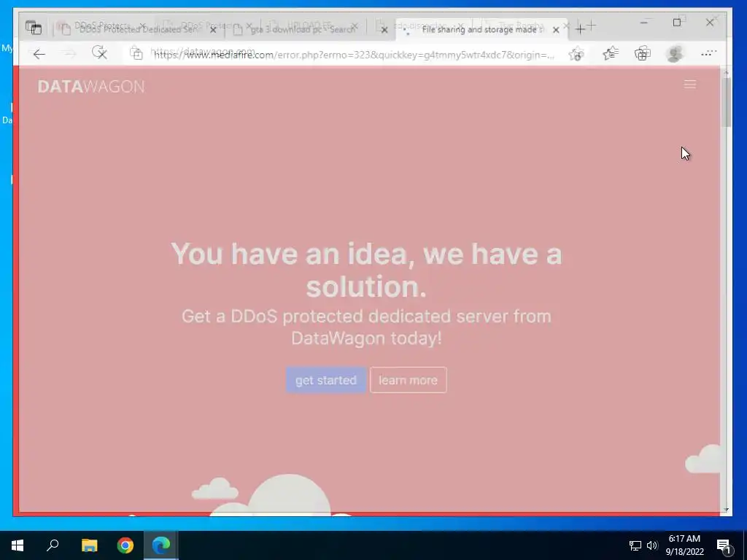The image size is (747, 560).
Task: Open Edge Settings and more menu
Action: tap(708, 54)
